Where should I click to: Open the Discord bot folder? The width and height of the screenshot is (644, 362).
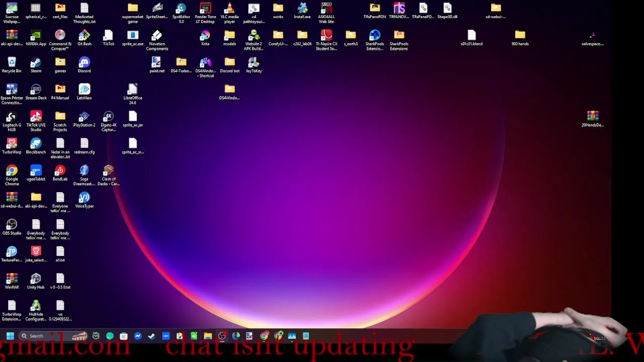point(229,65)
